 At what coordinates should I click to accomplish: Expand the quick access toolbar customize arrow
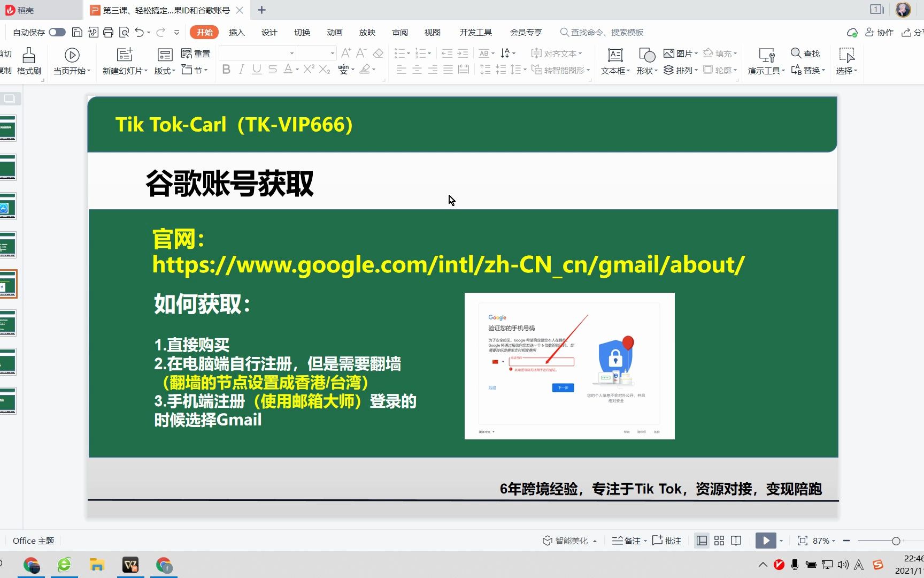coord(176,33)
